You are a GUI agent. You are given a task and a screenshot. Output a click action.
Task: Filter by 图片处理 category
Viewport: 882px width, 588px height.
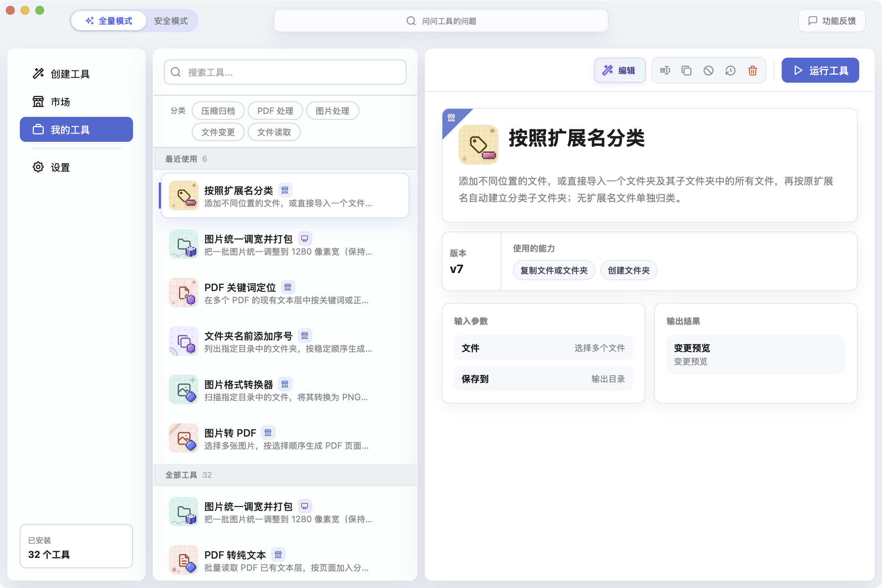pyautogui.click(x=333, y=111)
